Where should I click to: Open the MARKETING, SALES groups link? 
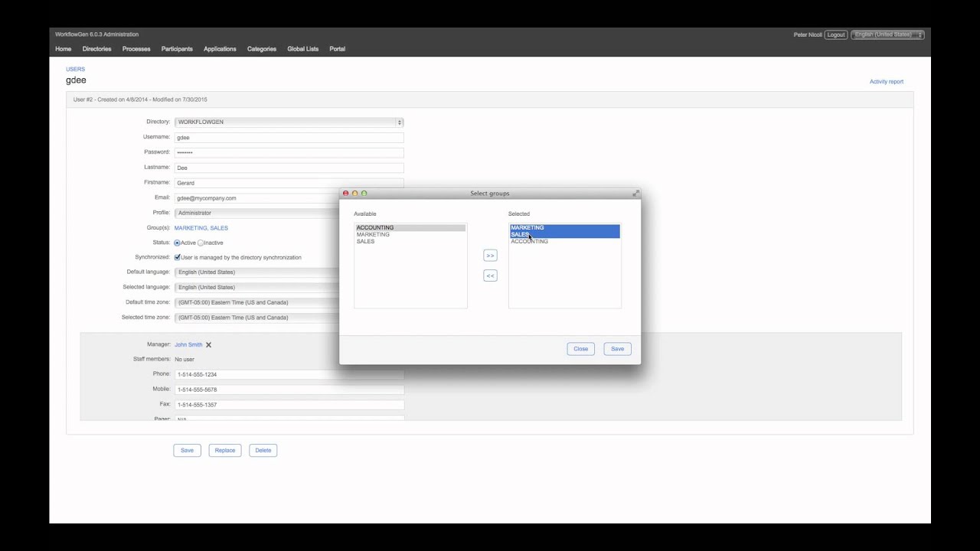[x=201, y=228]
